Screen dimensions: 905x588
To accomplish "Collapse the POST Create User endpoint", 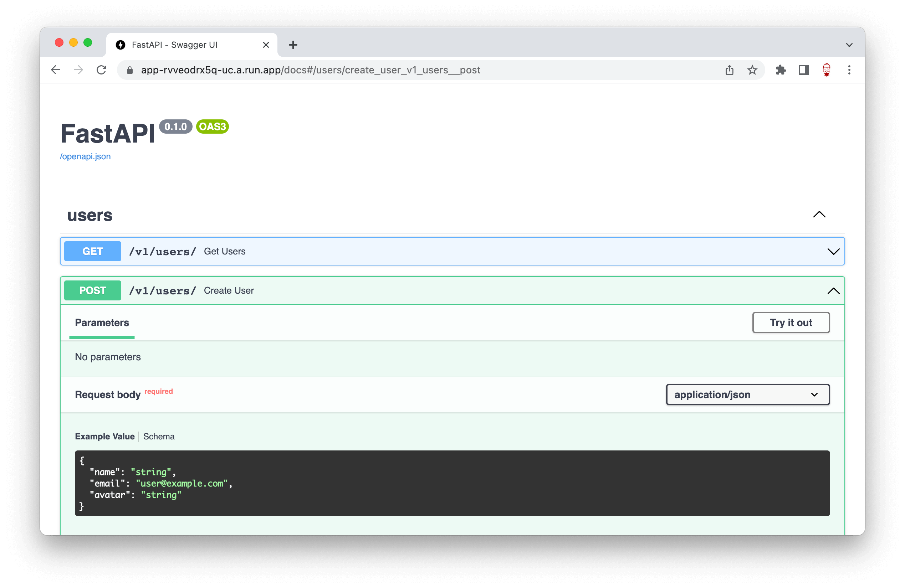I will (x=834, y=291).
